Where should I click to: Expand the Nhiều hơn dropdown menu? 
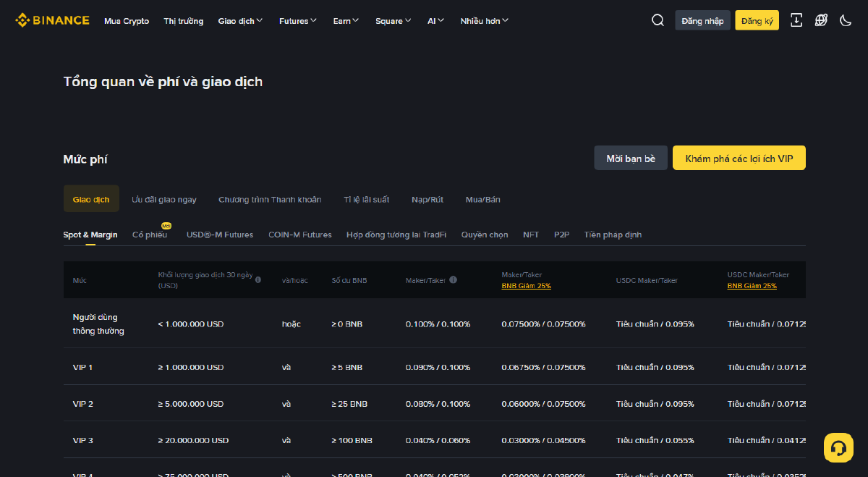click(x=485, y=21)
